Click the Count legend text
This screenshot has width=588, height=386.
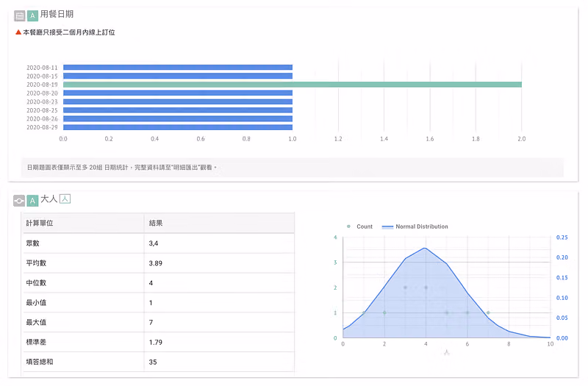tap(365, 227)
